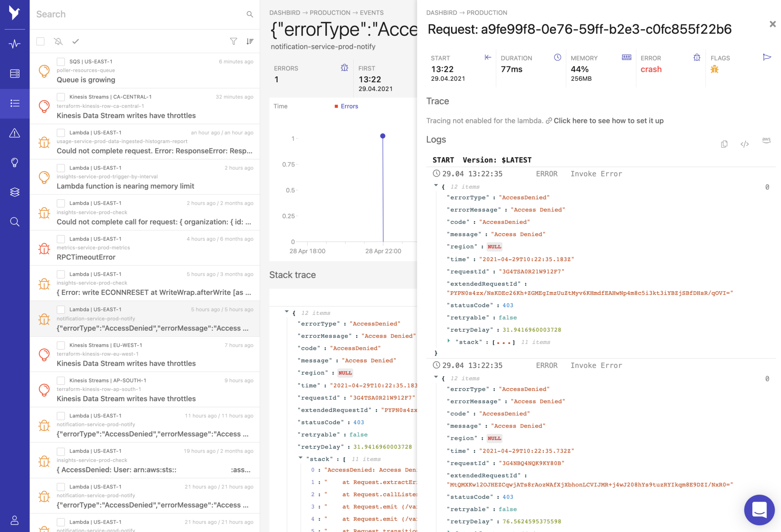Image resolution: width=781 pixels, height=532 pixels.
Task: Collapse the second ERROR log entry JSON
Action: click(x=436, y=378)
